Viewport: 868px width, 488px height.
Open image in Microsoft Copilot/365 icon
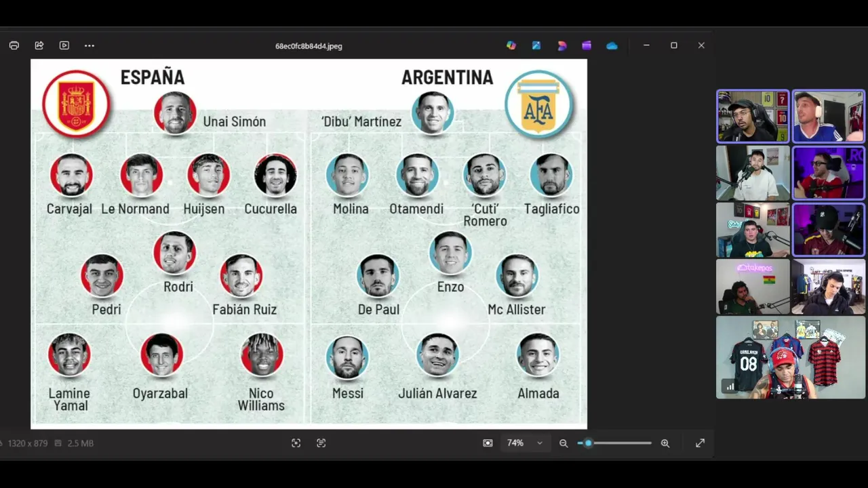[x=511, y=45]
